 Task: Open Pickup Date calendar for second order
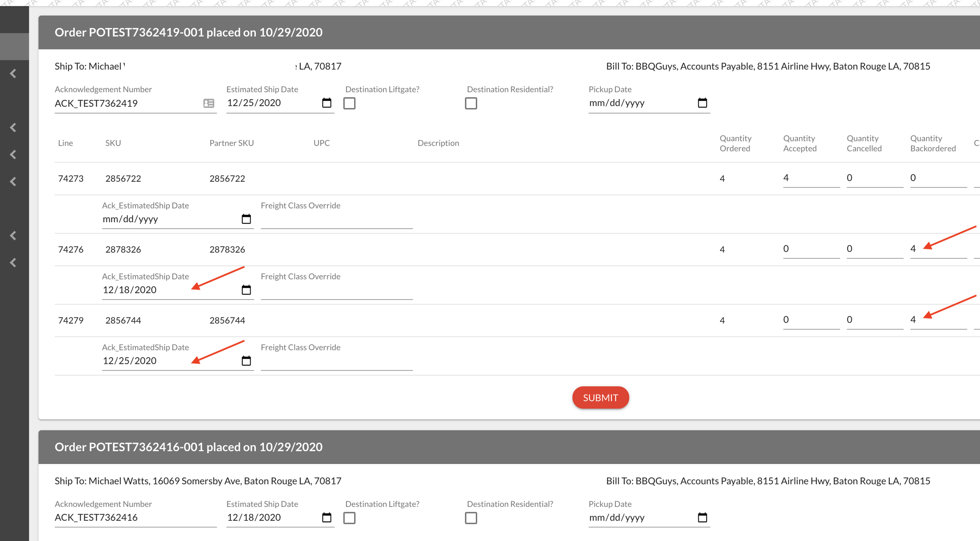tap(702, 517)
